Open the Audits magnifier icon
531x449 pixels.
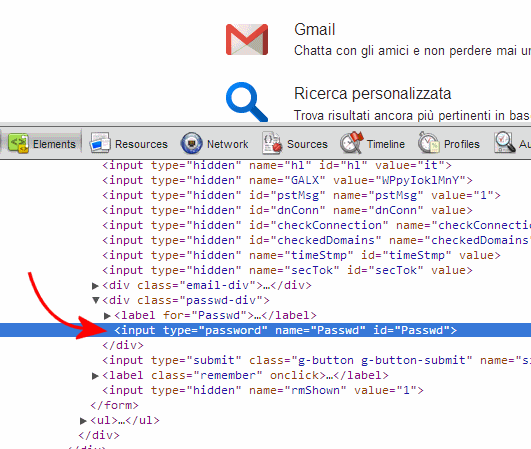click(504, 144)
